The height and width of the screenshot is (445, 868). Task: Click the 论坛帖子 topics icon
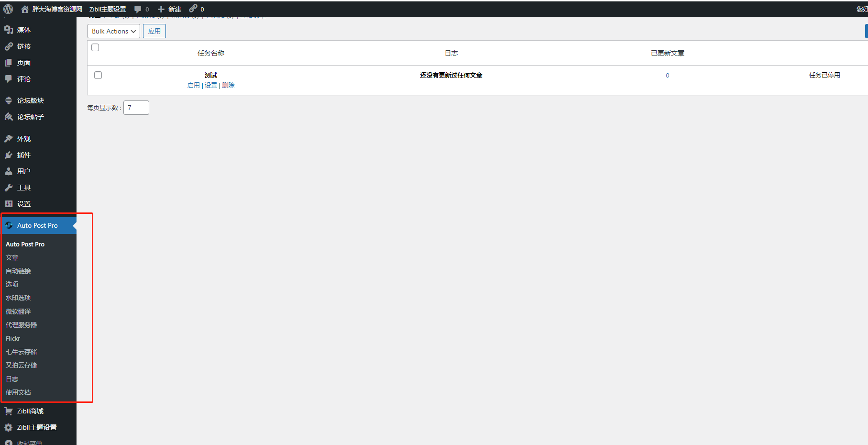pos(9,117)
